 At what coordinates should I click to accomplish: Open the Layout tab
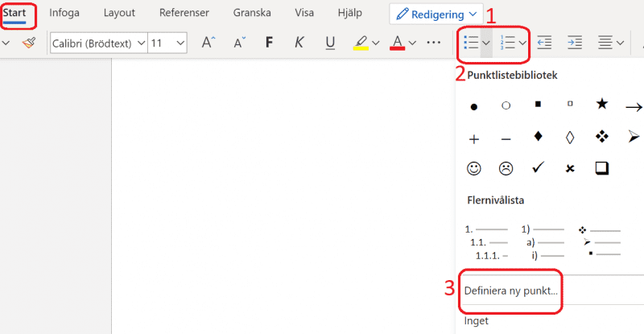pos(119,13)
